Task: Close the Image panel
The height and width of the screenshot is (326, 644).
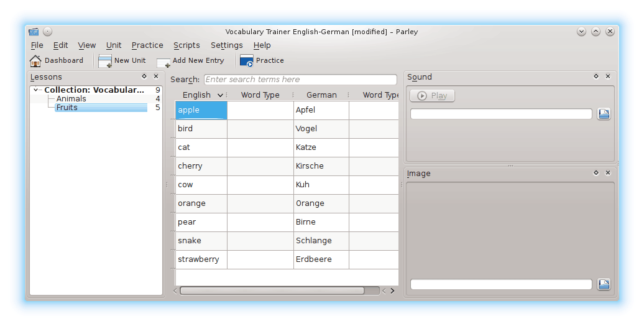Action: [x=608, y=173]
